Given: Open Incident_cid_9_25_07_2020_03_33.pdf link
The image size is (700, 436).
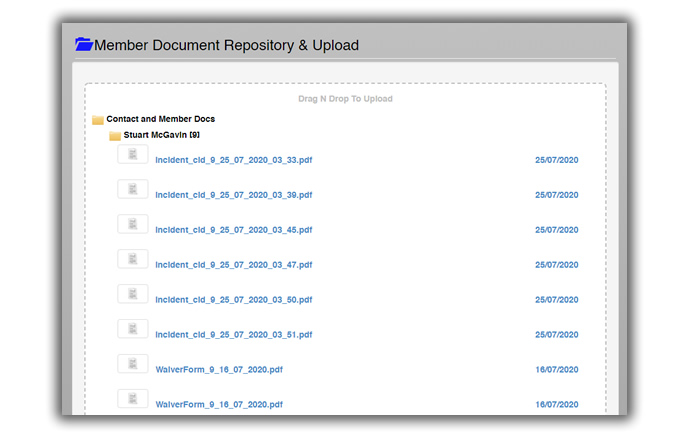Looking at the screenshot, I should [x=233, y=160].
